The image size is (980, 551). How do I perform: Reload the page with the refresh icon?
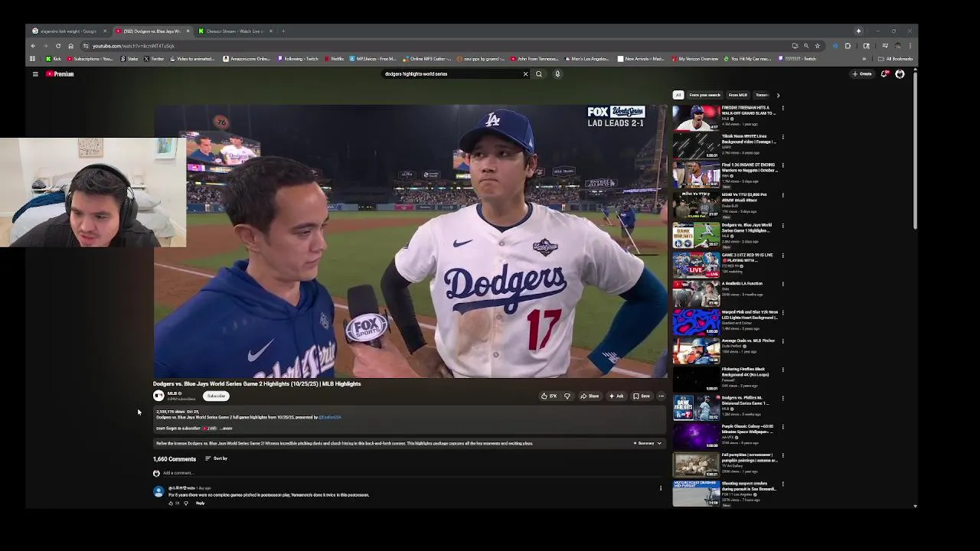pos(58,46)
